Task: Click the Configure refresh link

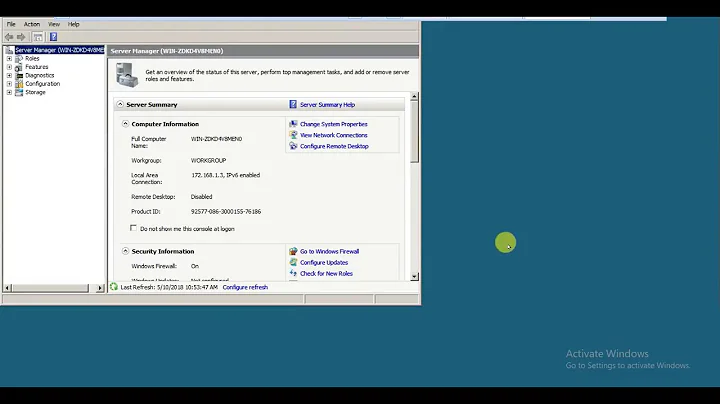Action: point(245,287)
